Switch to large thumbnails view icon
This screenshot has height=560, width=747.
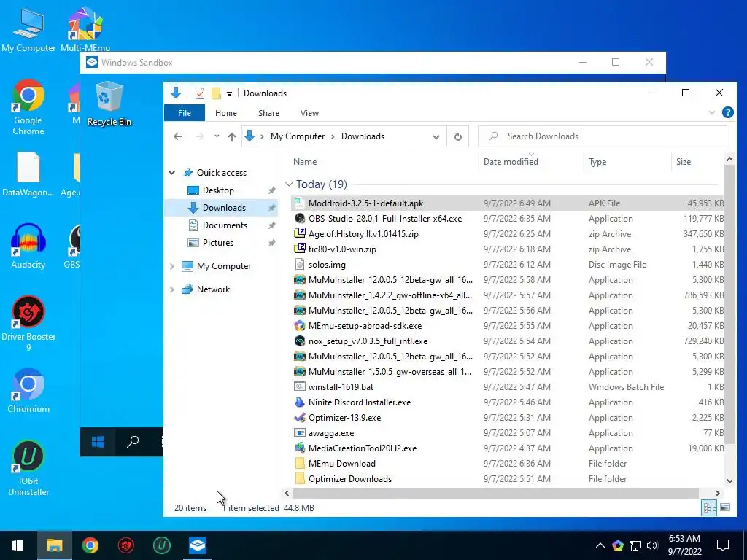coord(725,507)
